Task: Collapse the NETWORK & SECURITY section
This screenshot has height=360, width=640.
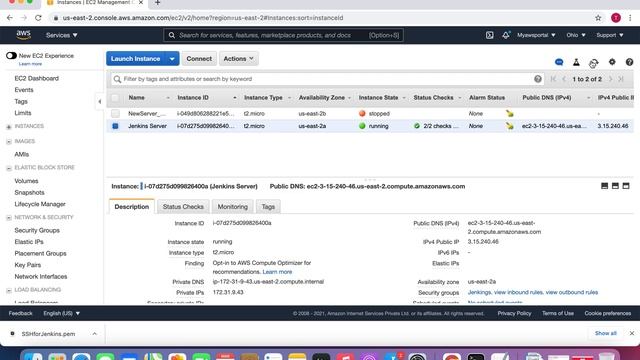Action: click(x=9, y=218)
